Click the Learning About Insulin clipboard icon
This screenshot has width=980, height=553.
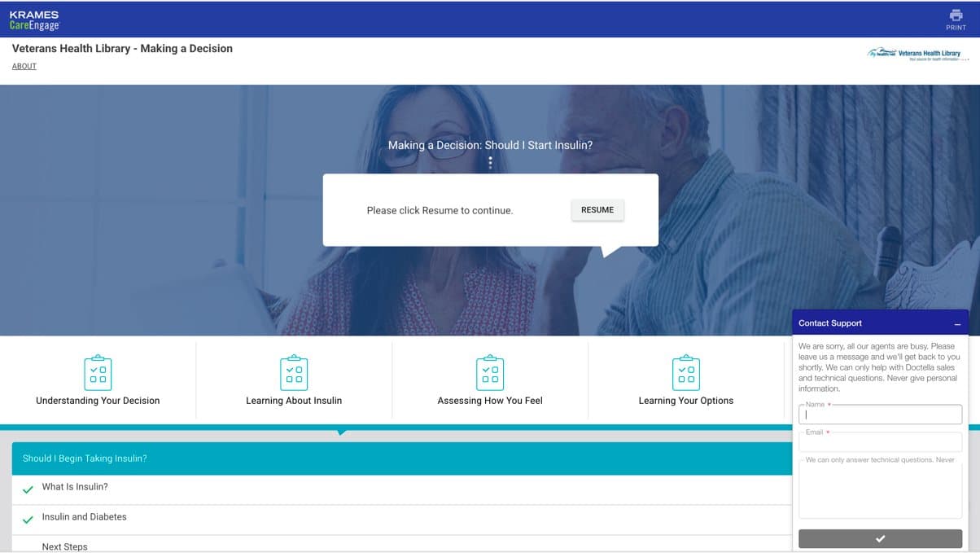pos(294,373)
